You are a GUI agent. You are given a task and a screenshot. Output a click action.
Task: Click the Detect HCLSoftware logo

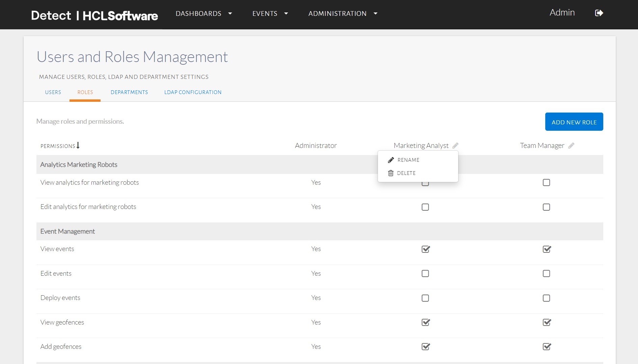(x=94, y=16)
